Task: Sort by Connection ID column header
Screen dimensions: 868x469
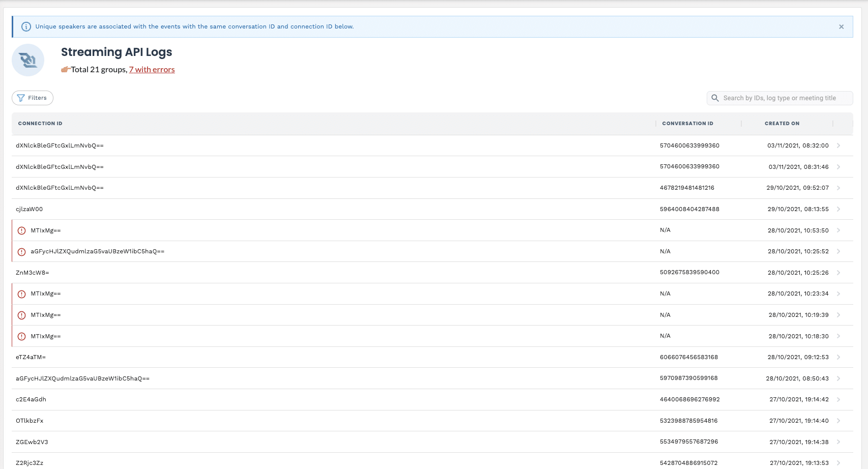Action: point(40,124)
